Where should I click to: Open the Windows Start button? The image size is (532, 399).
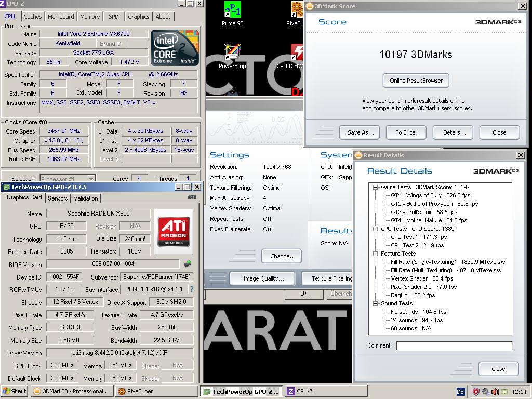click(x=14, y=391)
